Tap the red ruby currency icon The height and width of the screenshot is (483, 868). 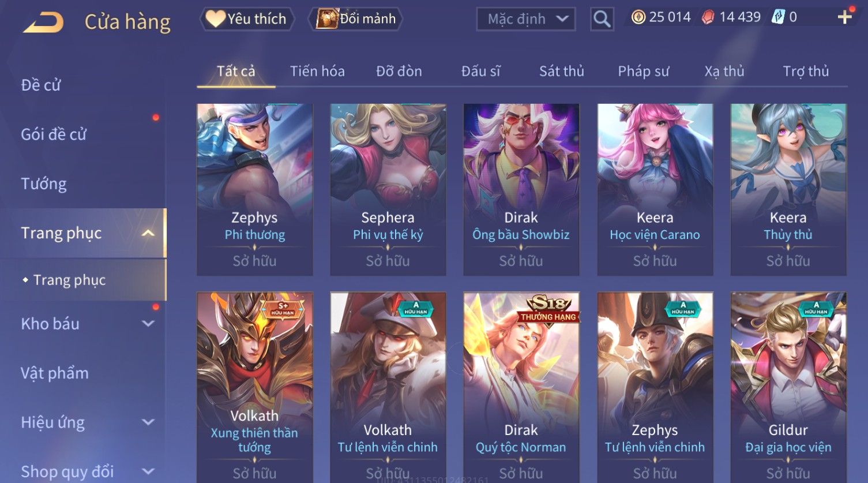click(x=708, y=17)
